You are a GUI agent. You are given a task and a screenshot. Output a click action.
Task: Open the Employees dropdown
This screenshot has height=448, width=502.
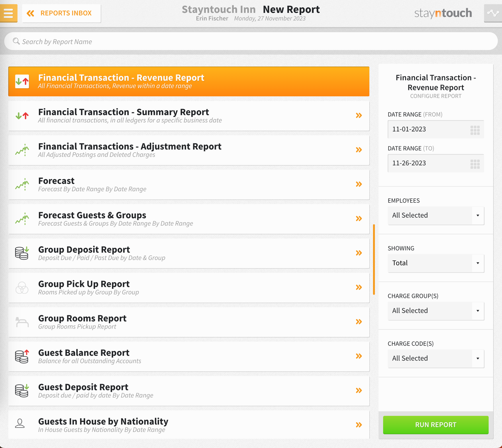tap(436, 216)
